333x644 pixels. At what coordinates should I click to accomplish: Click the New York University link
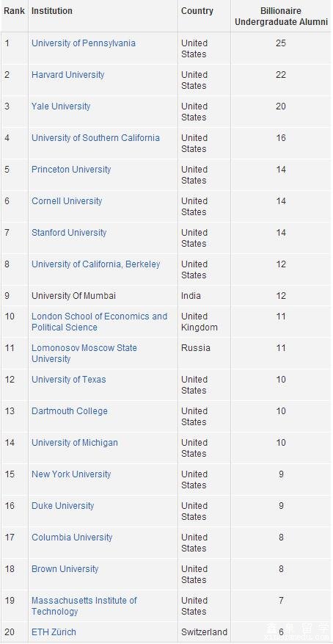tap(71, 475)
